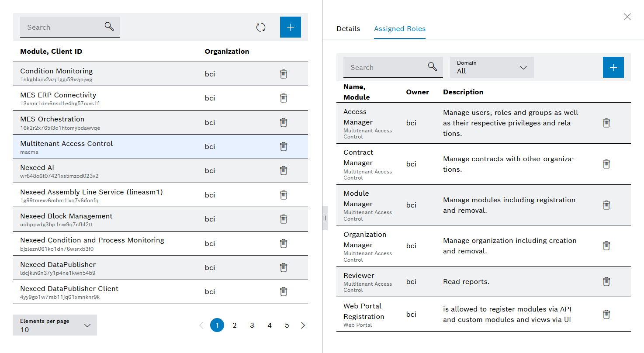Select the MES ERP Connectivity row
Image resolution: width=644 pixels, height=353 pixels.
click(160, 98)
